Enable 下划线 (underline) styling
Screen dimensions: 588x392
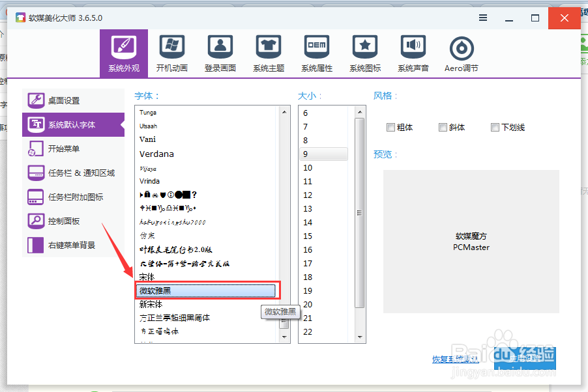494,127
